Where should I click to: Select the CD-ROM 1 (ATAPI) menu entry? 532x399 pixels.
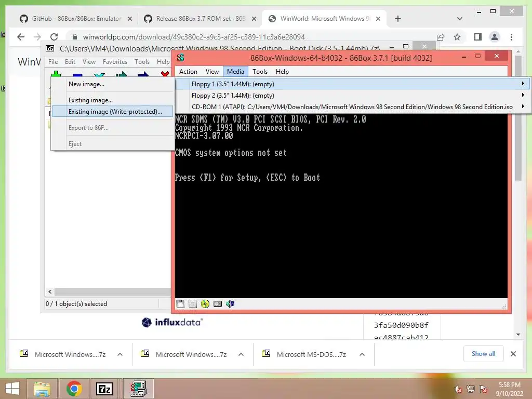[353, 107]
